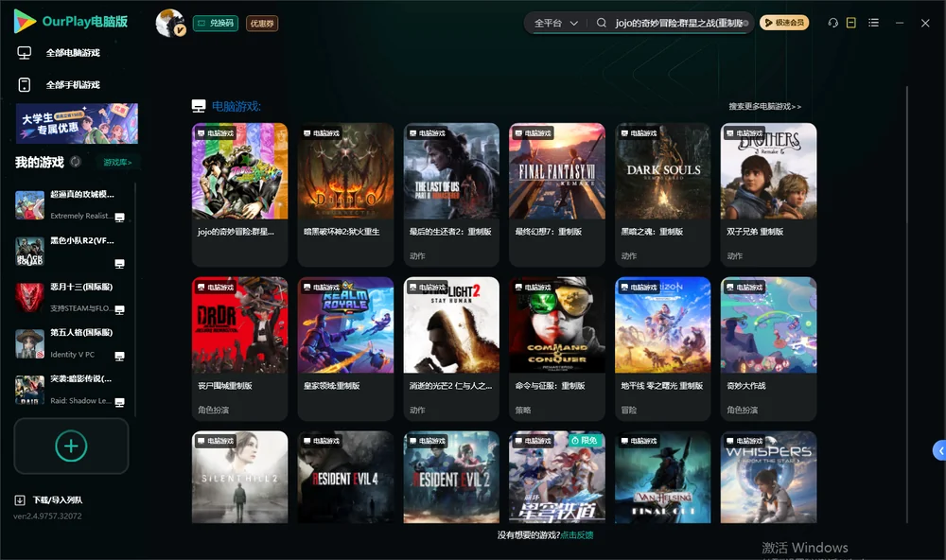Viewport: 946px width, 560px height.
Task: Open the hamburger list menu icon
Action: point(873,23)
